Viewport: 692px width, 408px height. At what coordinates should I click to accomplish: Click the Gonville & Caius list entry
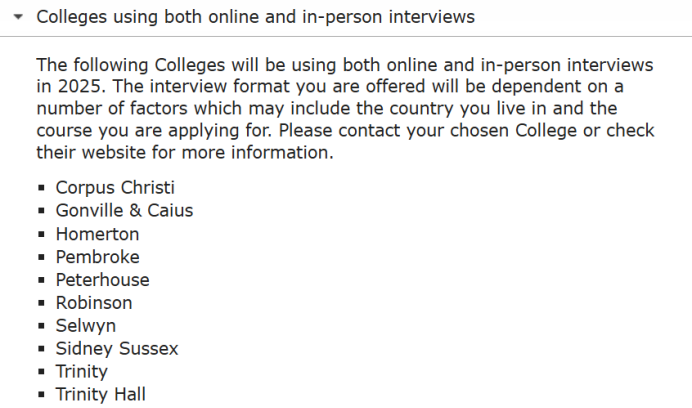pos(124,211)
